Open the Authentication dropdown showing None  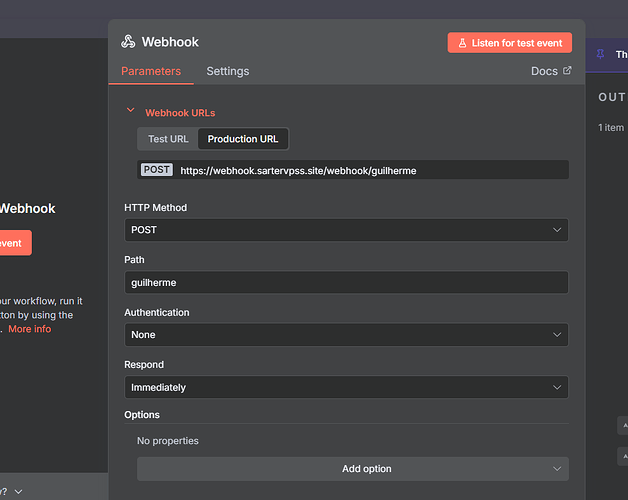coord(346,335)
